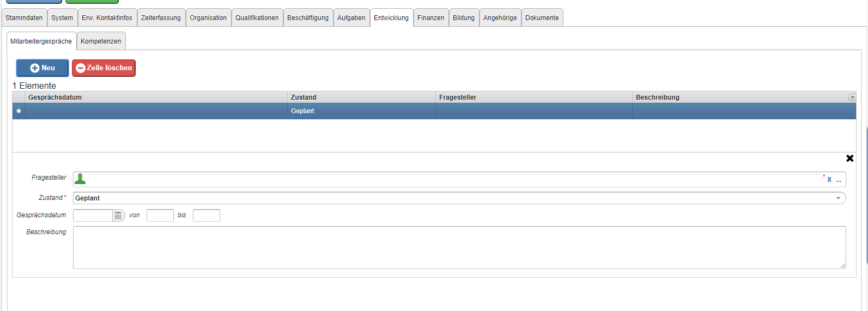
Task: Expand the Zustand dropdown
Action: (x=838, y=198)
